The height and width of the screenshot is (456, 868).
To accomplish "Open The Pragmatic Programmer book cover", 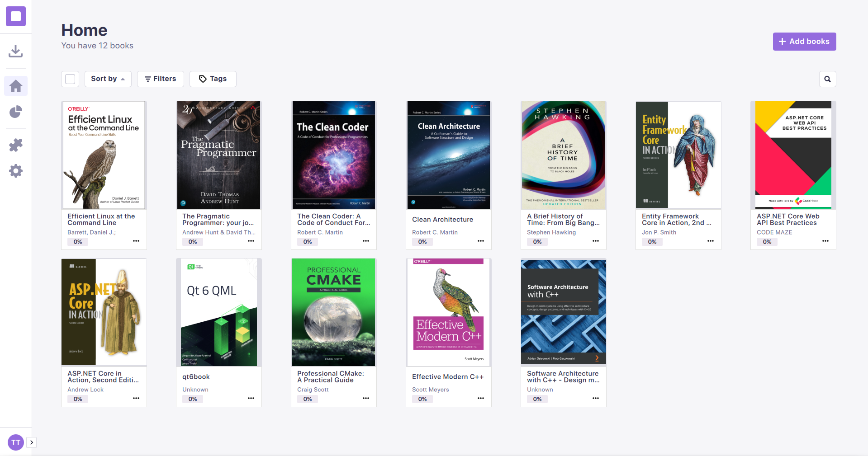I will pyautogui.click(x=218, y=155).
